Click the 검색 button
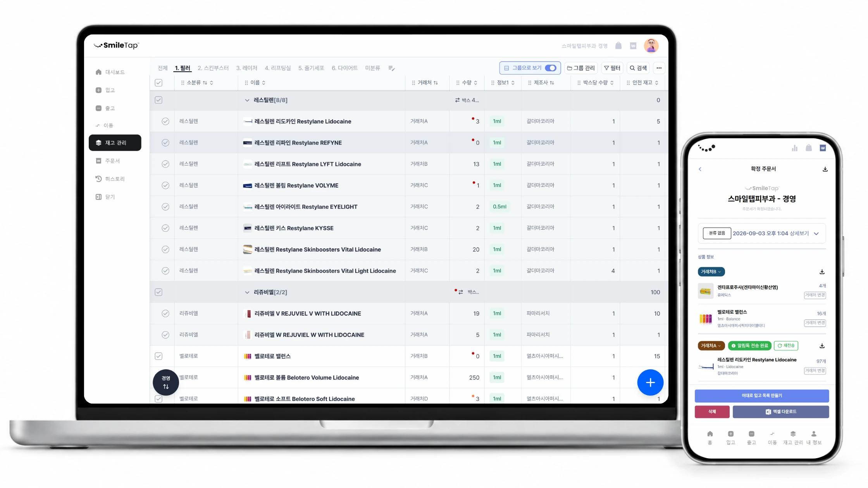Image resolution: width=868 pixels, height=488 pixels. (638, 68)
